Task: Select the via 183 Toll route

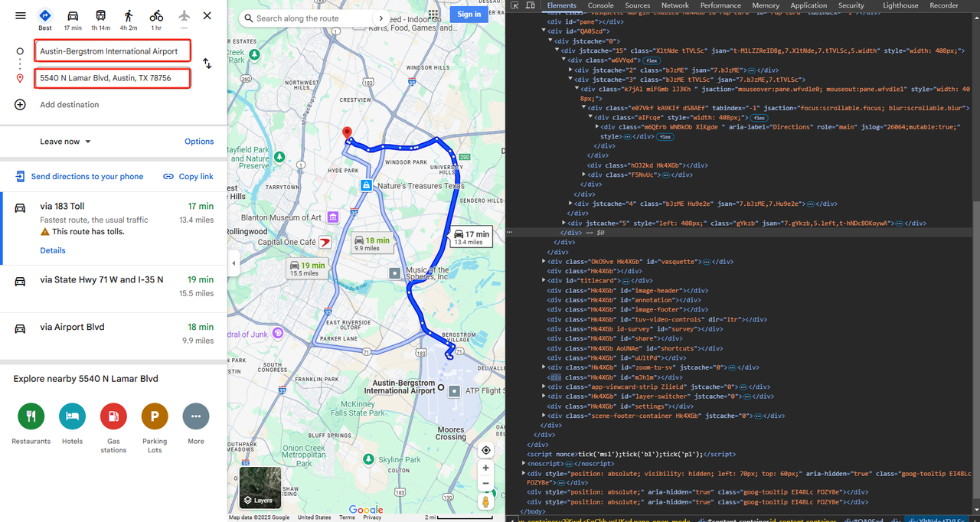Action: point(113,227)
